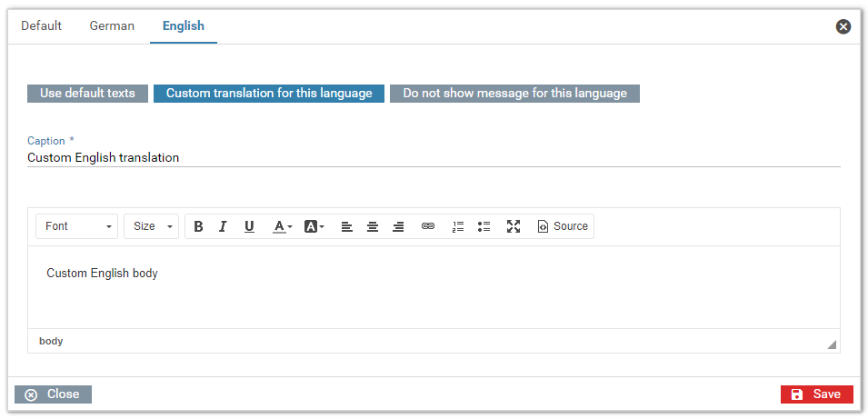
Task: Click the red Save button
Action: pos(816,394)
